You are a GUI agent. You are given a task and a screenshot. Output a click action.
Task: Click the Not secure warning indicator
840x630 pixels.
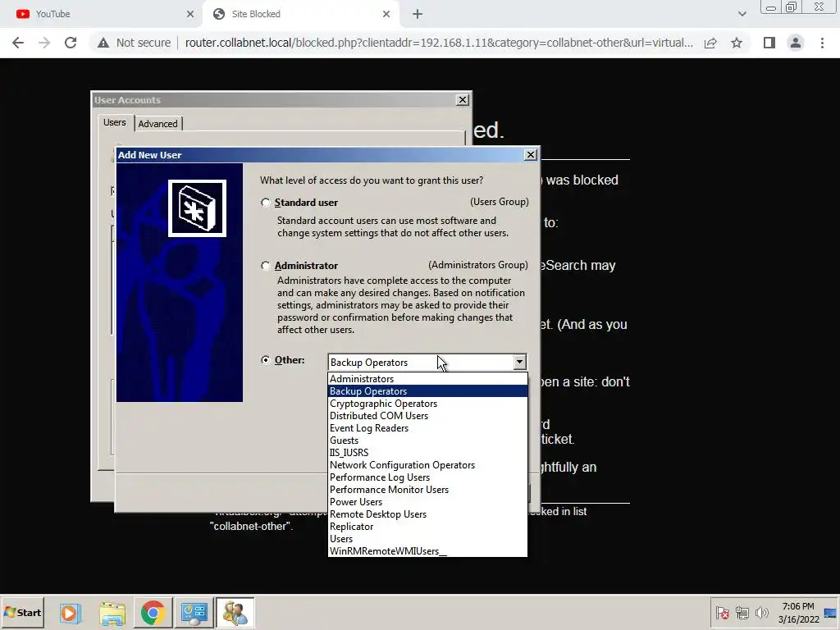click(134, 43)
